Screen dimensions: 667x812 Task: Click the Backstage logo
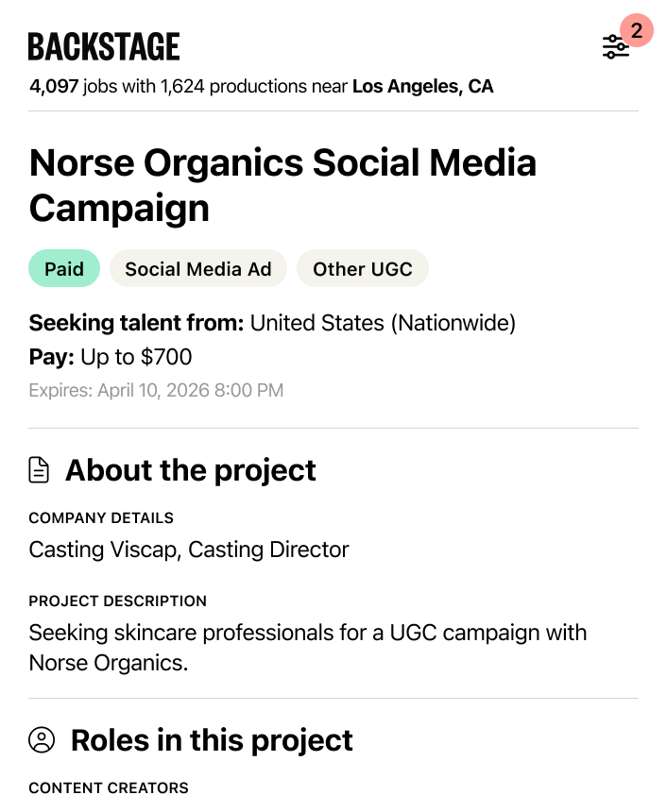(104, 46)
